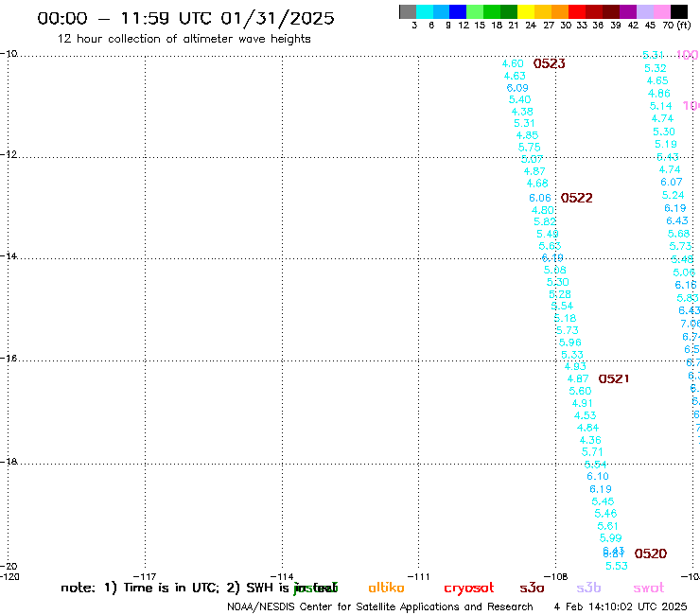
Task: Click the wave height value 6.10
Action: click(x=598, y=476)
